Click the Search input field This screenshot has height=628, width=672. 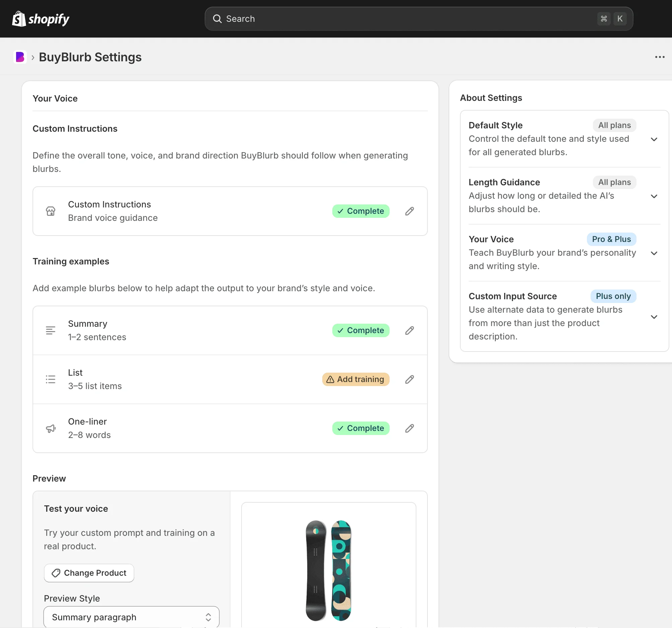(406, 19)
